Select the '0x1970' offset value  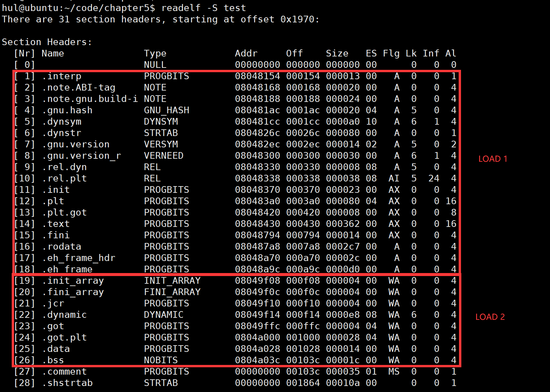(x=297, y=19)
